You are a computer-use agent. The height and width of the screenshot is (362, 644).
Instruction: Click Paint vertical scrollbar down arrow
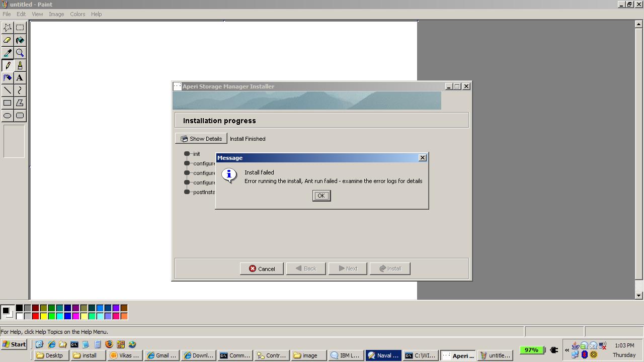click(x=639, y=296)
